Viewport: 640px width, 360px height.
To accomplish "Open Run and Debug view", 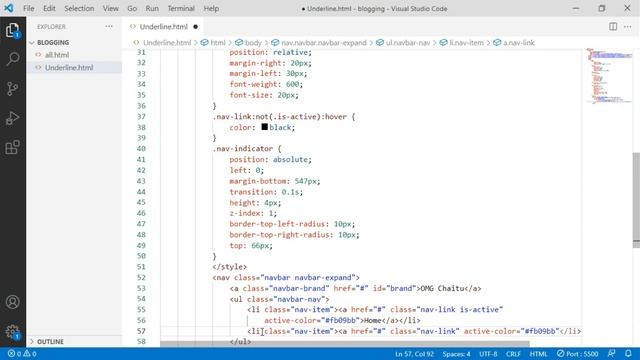I will click(x=13, y=118).
